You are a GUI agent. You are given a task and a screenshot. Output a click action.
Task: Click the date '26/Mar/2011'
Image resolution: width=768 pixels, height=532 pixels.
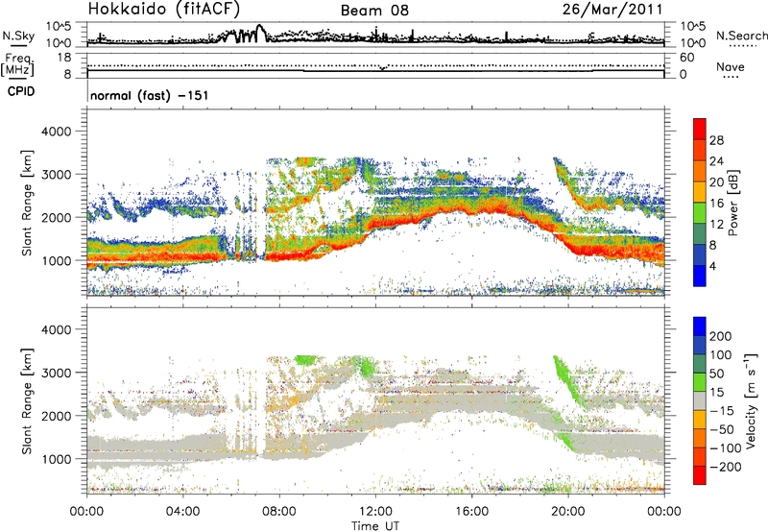[x=612, y=9]
